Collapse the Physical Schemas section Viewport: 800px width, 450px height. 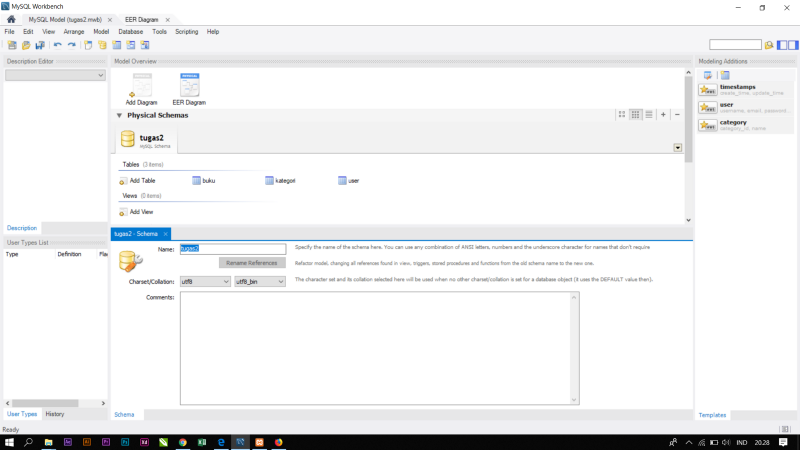120,115
